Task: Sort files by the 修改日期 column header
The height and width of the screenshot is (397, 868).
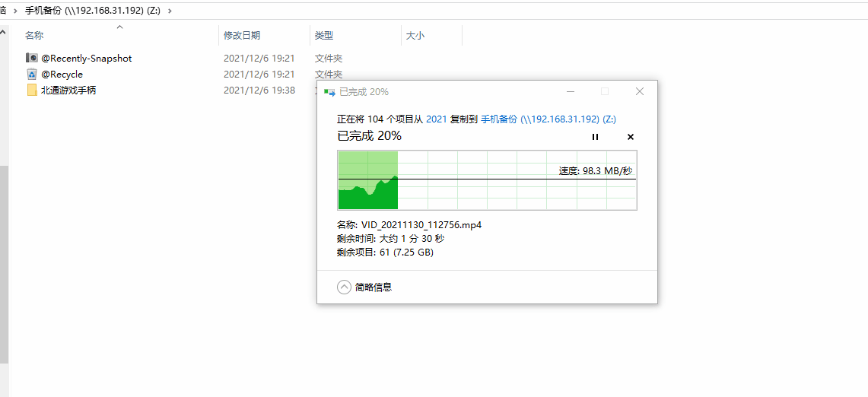Action: pyautogui.click(x=242, y=35)
